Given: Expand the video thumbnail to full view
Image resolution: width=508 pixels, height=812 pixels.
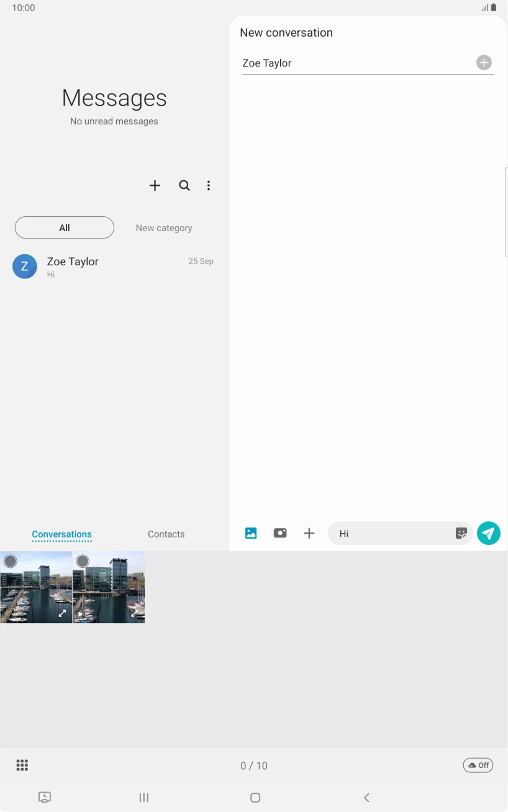Looking at the screenshot, I should tap(134, 613).
